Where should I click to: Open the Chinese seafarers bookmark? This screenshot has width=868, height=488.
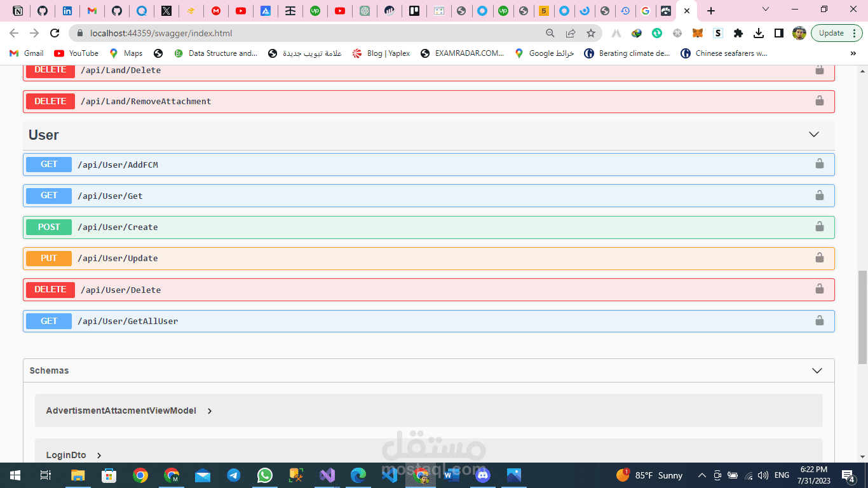point(724,53)
